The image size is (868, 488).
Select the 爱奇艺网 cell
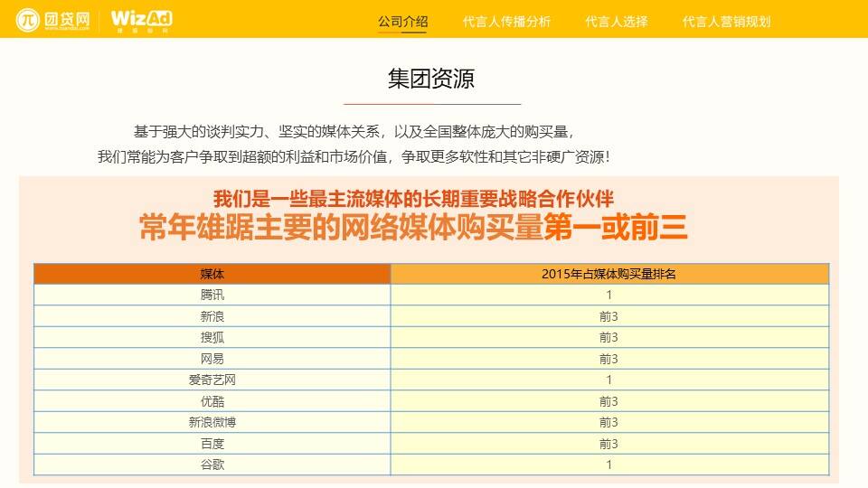[212, 380]
